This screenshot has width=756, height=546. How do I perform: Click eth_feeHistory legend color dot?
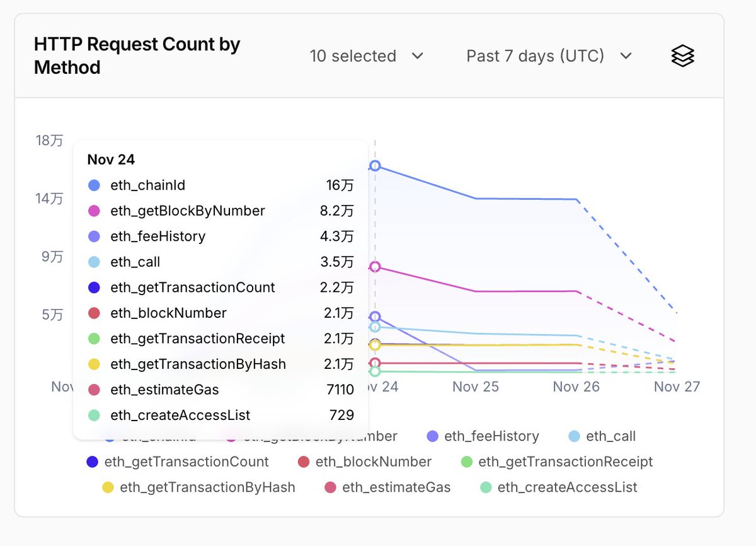pos(433,436)
